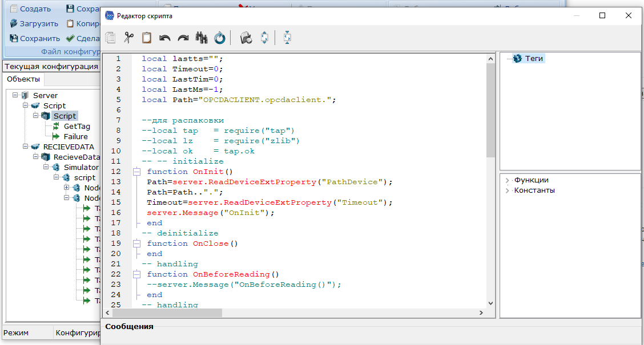Click the RECIEVEDATA channel icon
644x345 pixels.
[36, 147]
